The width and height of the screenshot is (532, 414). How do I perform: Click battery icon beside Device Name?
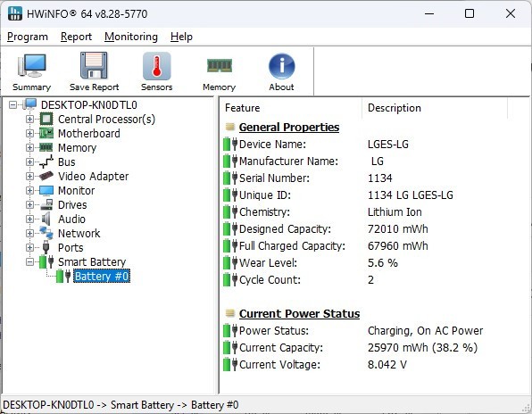pos(230,145)
